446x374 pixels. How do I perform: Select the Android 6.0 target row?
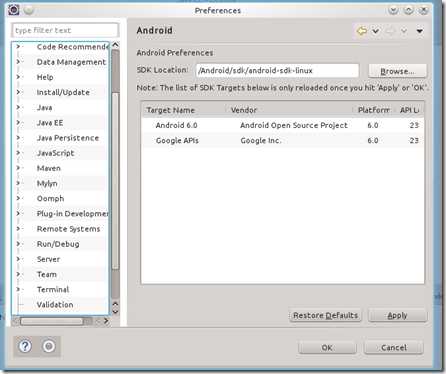[283, 125]
